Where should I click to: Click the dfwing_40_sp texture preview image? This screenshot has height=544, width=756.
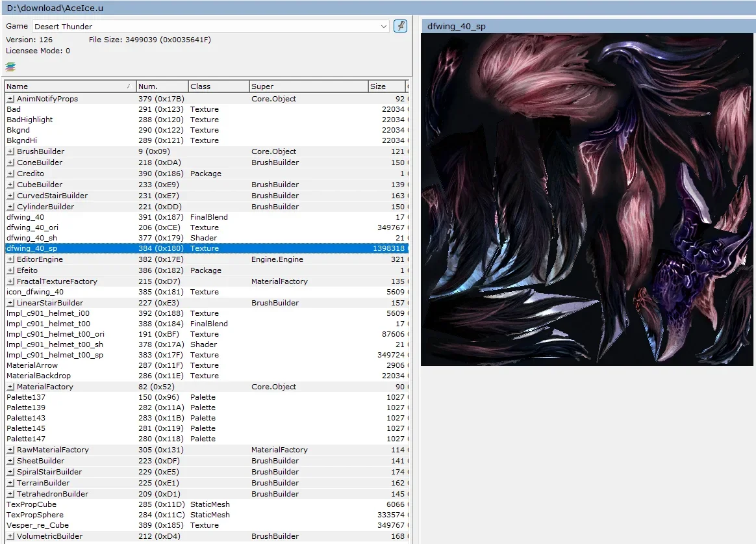click(x=588, y=200)
